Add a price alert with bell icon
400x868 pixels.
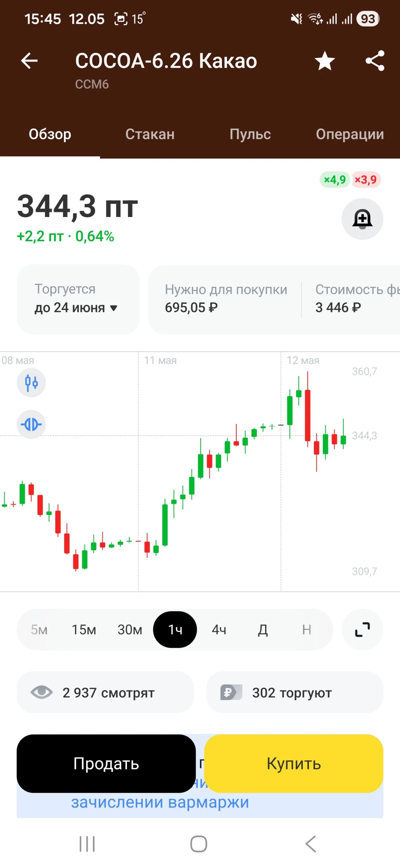point(362,219)
